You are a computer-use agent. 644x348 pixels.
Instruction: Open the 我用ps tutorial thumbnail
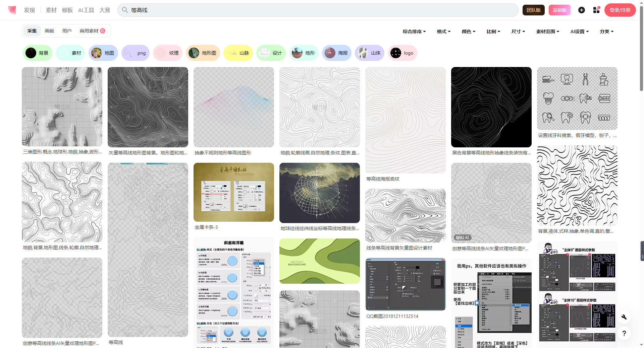point(491,303)
